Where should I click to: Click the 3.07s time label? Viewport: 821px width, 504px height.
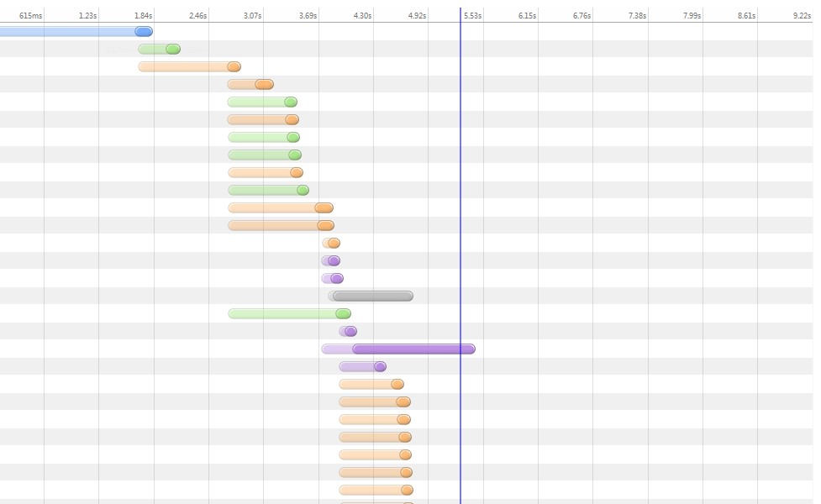(252, 16)
